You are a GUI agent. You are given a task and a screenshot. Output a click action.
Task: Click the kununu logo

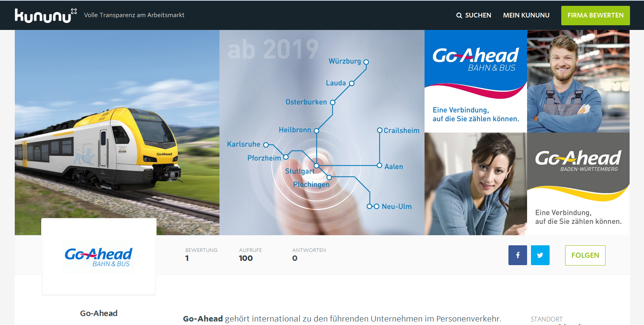[46, 16]
